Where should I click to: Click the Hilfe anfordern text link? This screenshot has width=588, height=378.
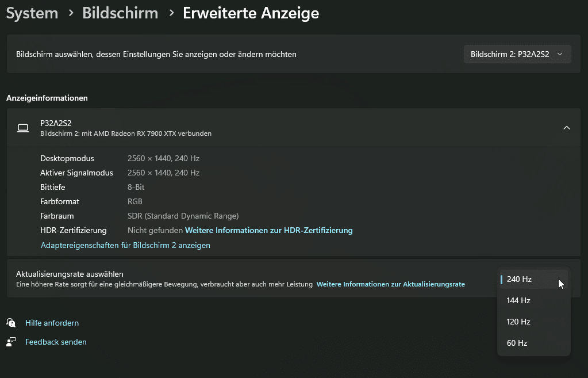52,323
